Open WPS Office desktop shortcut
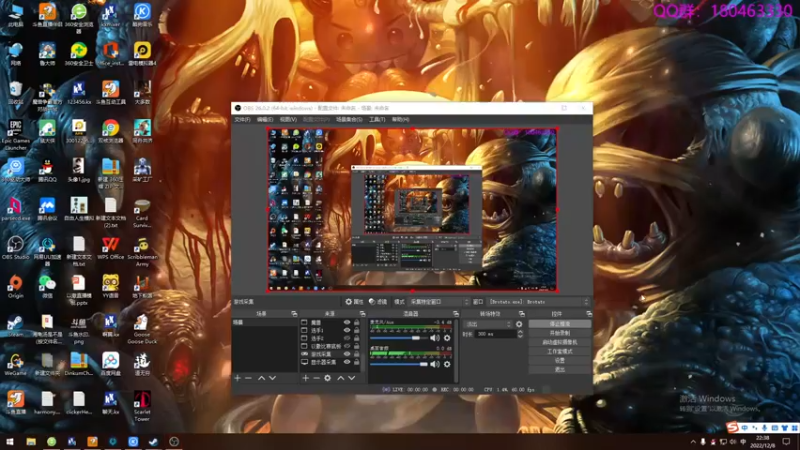Viewport: 800px width, 450px height. pyautogui.click(x=110, y=248)
